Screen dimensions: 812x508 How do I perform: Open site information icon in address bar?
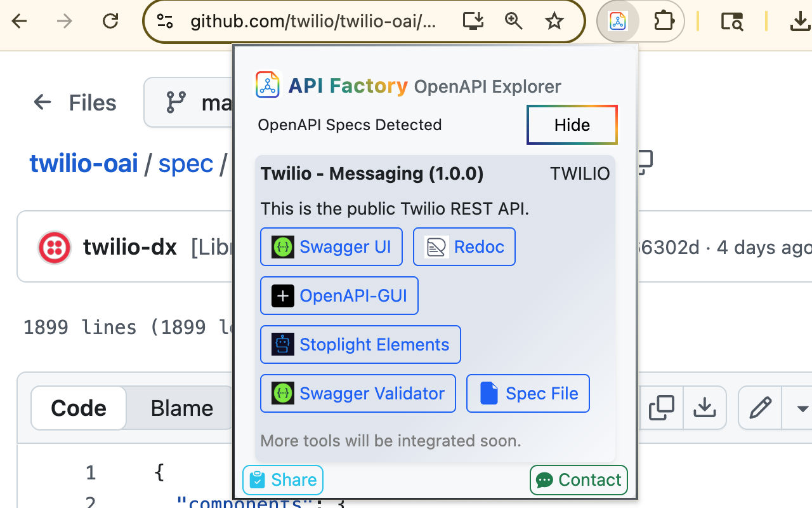(x=165, y=22)
